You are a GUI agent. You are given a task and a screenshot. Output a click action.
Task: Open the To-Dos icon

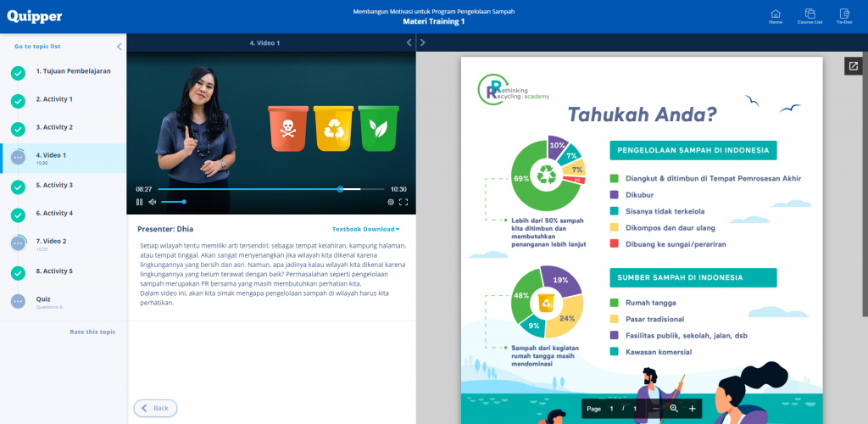point(844,16)
